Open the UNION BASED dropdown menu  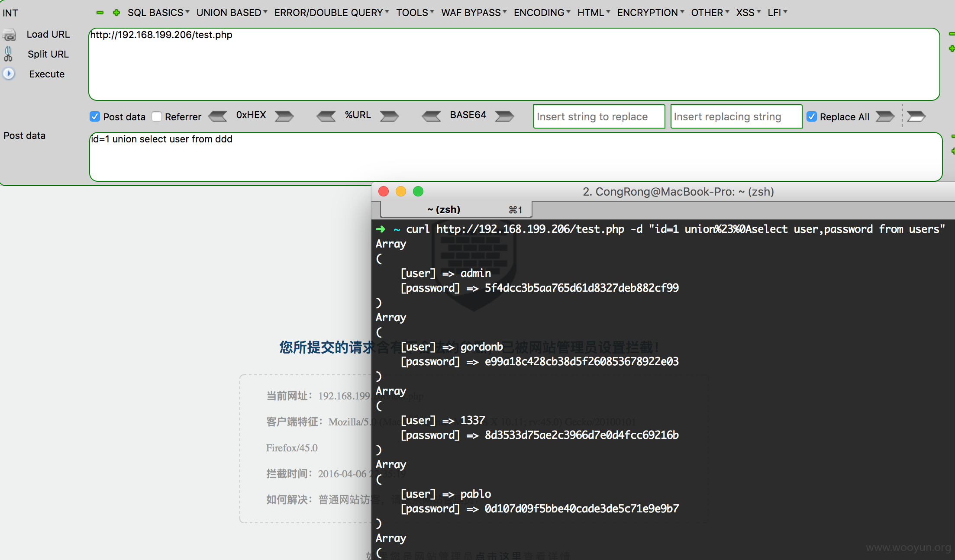(232, 13)
